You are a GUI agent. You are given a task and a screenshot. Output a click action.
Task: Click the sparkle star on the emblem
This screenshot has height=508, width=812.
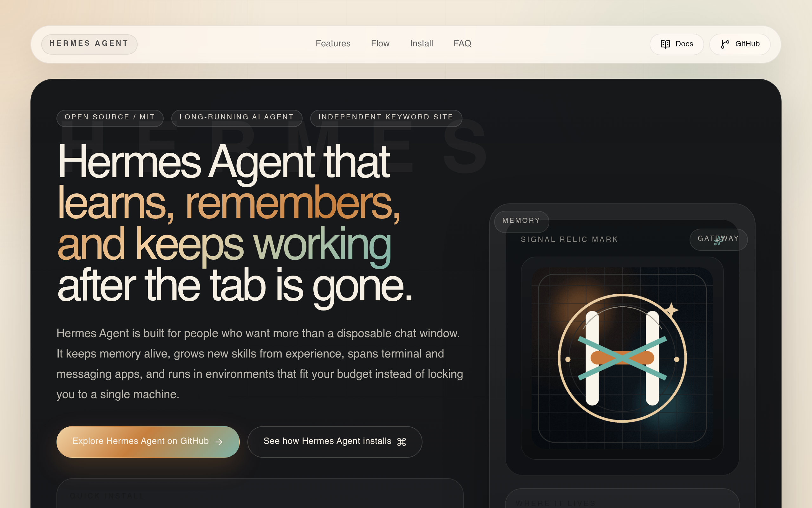[x=671, y=310]
